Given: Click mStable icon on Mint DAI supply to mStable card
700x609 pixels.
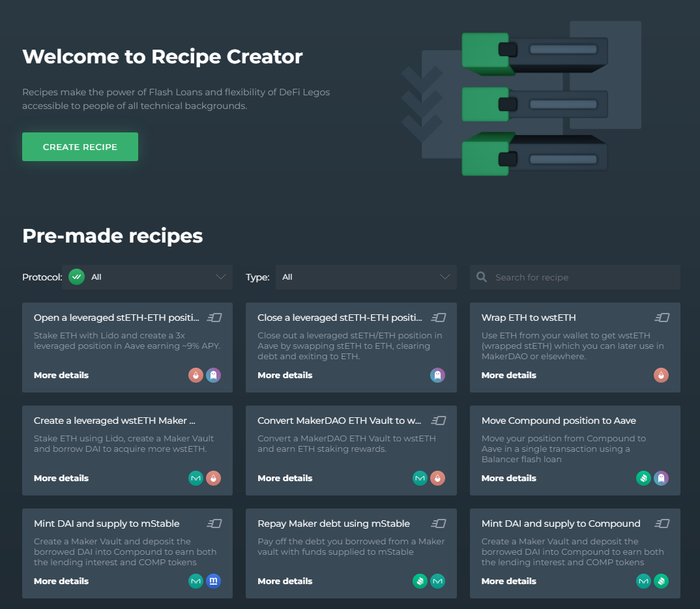Looking at the screenshot, I should tap(213, 581).
